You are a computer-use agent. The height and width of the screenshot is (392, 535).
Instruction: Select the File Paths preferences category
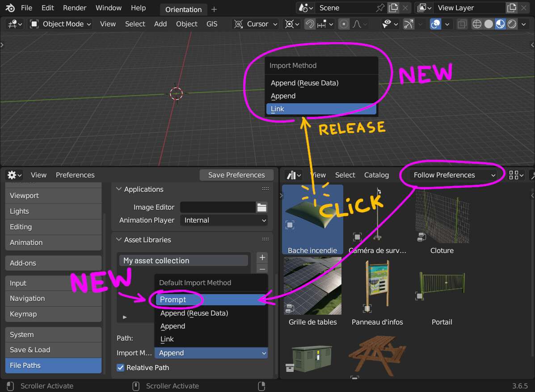pos(53,365)
